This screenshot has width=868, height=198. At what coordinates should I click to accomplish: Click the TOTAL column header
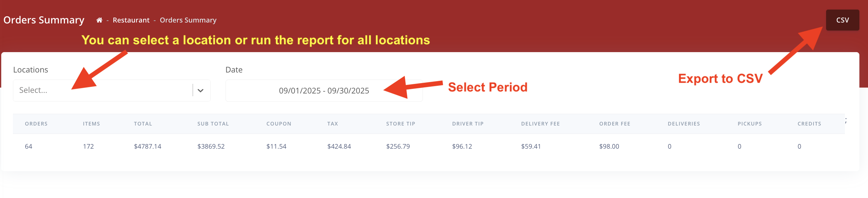click(x=143, y=124)
